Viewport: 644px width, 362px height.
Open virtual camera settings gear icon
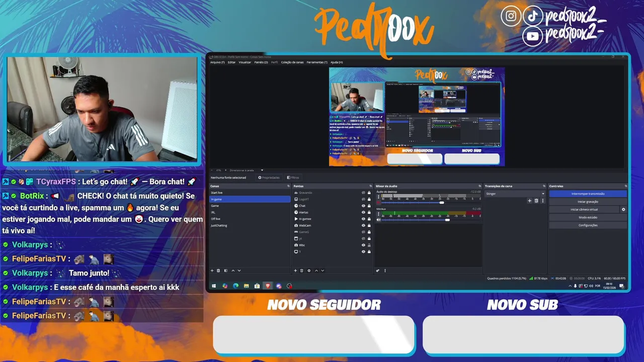(x=623, y=210)
